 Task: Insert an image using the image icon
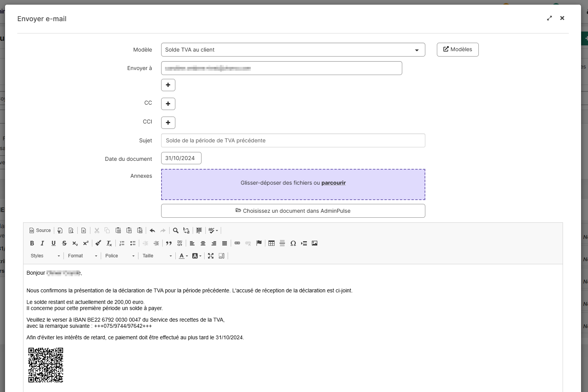[315, 243]
